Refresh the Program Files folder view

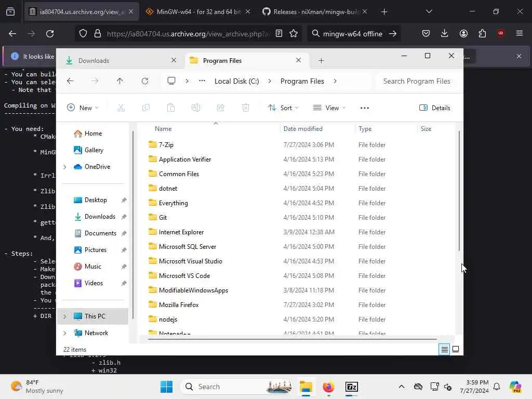point(145,81)
